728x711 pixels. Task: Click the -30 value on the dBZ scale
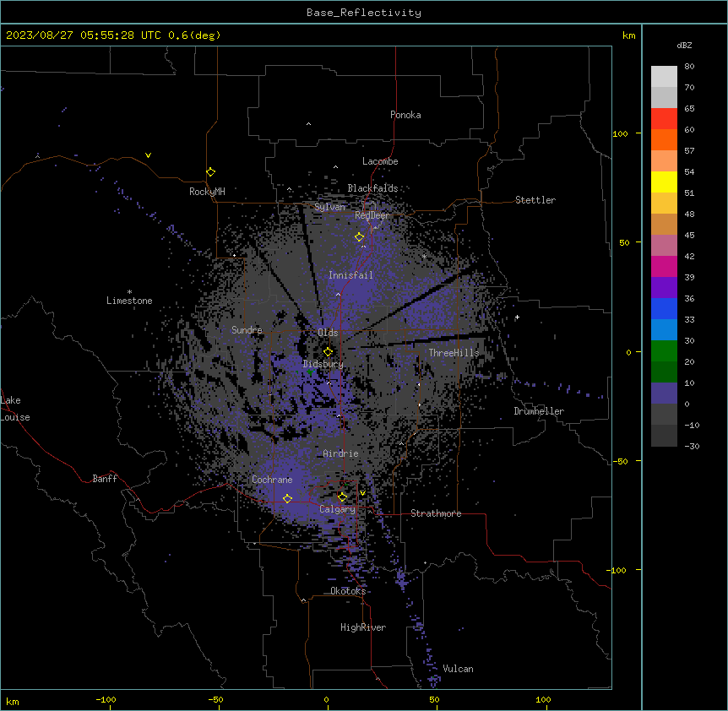click(x=692, y=446)
